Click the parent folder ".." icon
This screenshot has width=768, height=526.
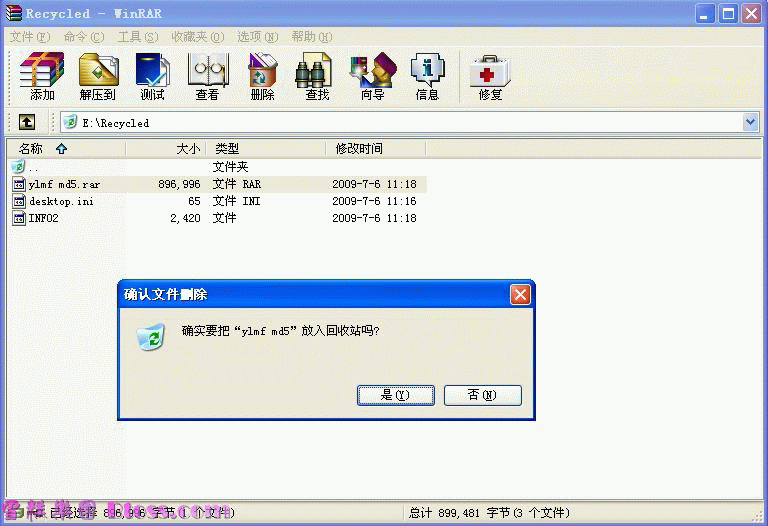pyautogui.click(x=18, y=167)
